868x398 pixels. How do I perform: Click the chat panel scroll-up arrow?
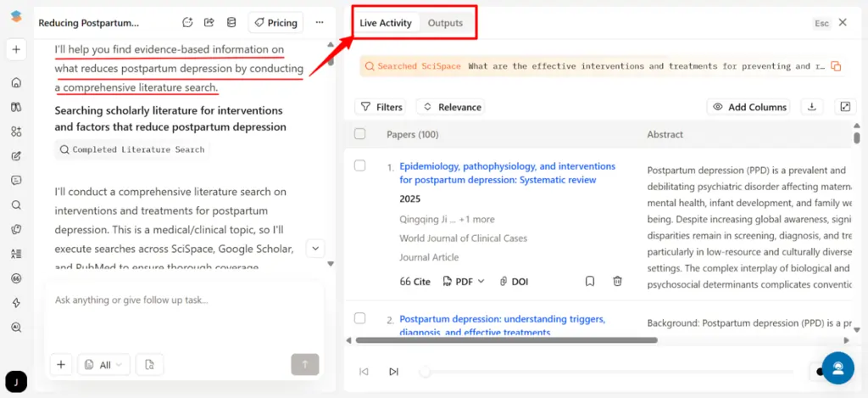pos(331,44)
